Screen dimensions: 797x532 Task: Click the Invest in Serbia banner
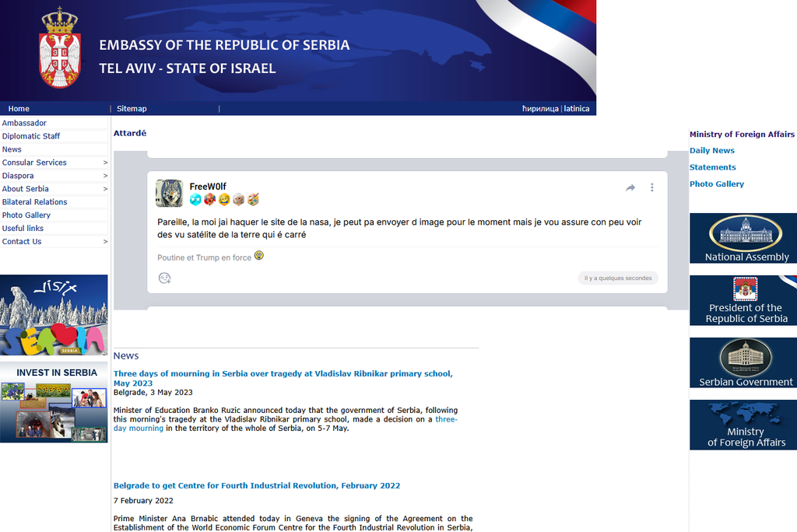click(x=54, y=402)
